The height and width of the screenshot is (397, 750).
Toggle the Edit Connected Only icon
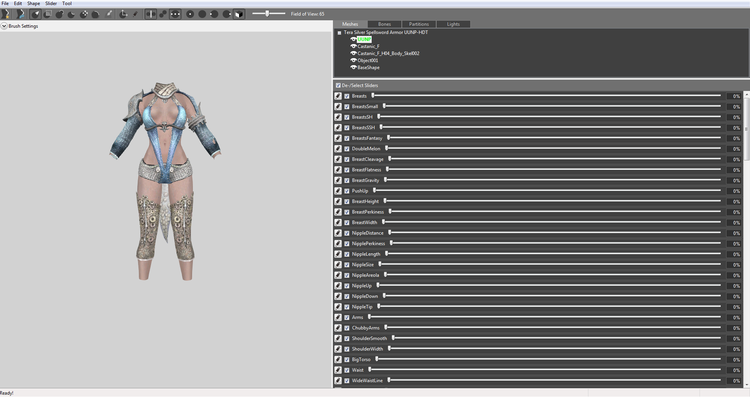163,14
